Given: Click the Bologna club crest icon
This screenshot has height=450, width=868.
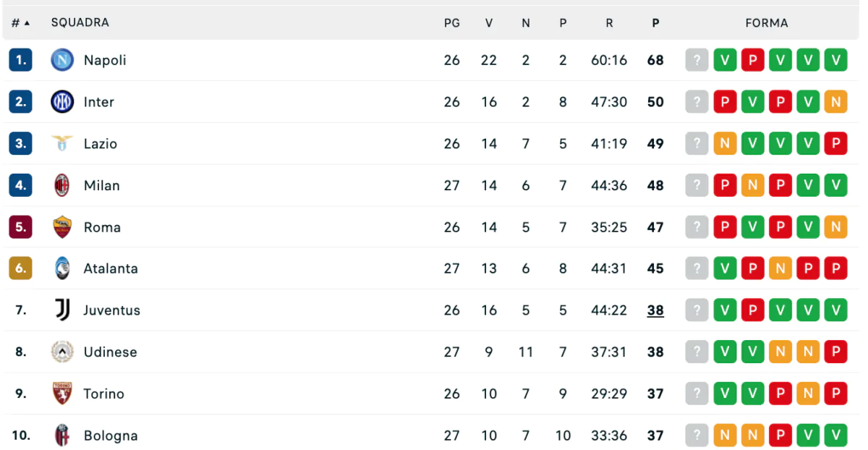Looking at the screenshot, I should (62, 436).
